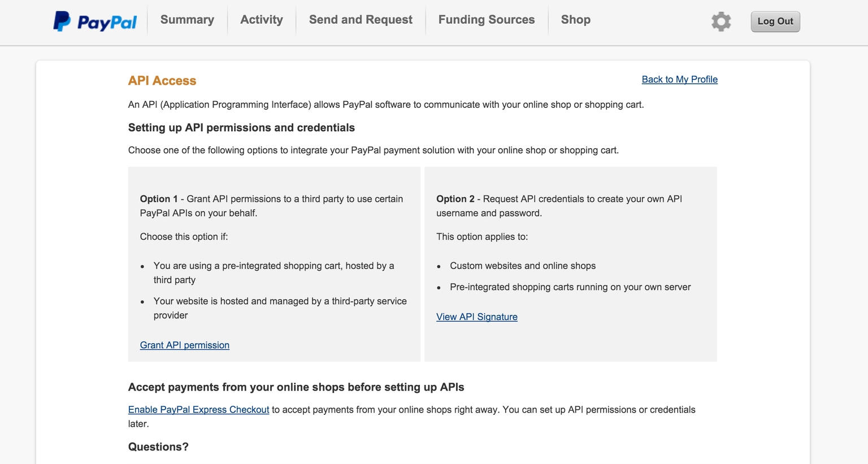The image size is (868, 464).
Task: Click the Accept payments section heading
Action: click(x=296, y=387)
